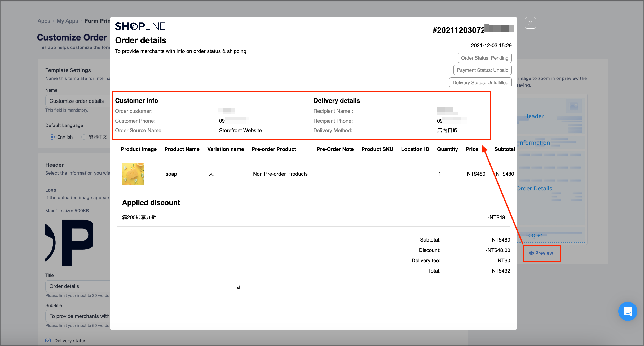The image size is (644, 346).
Task: Click the soap product name cell
Action: pyautogui.click(x=171, y=174)
